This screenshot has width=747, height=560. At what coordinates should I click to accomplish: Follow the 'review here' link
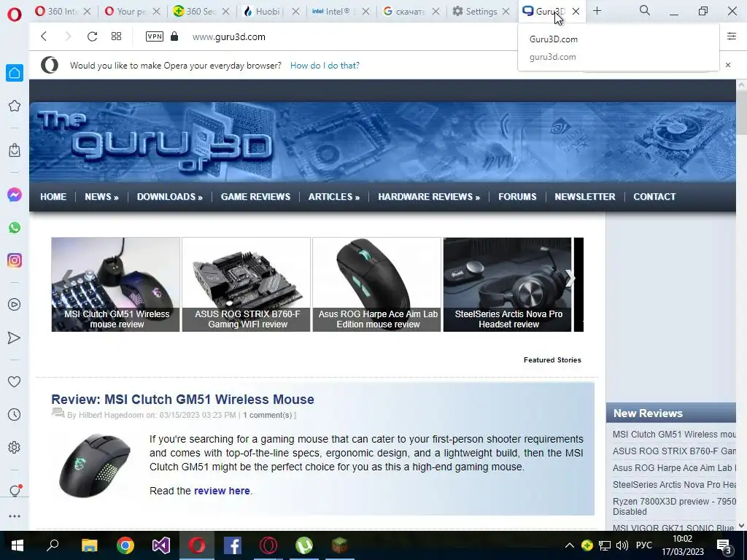(x=222, y=491)
